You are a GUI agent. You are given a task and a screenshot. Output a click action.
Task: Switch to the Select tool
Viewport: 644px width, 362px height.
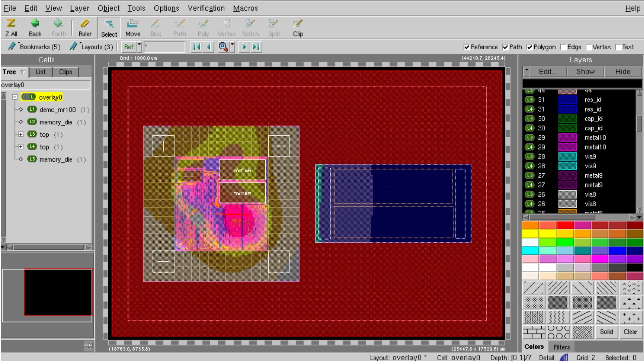click(x=108, y=27)
